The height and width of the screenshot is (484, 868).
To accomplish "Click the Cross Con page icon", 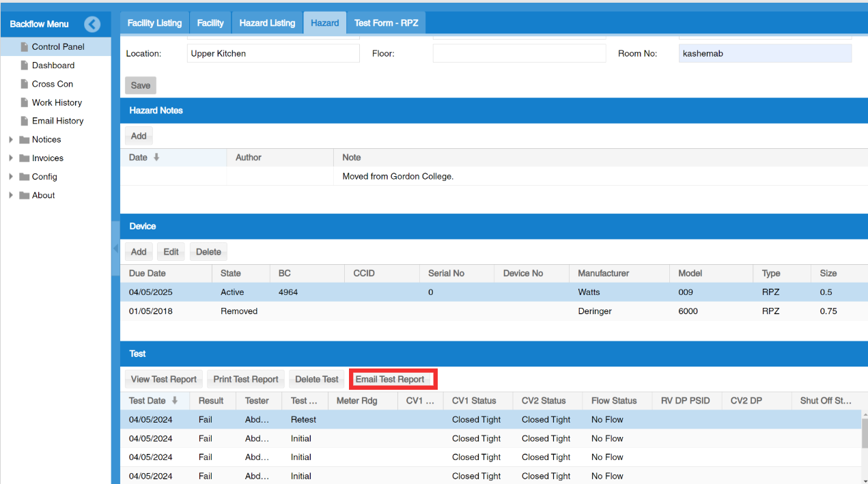I will (25, 84).
